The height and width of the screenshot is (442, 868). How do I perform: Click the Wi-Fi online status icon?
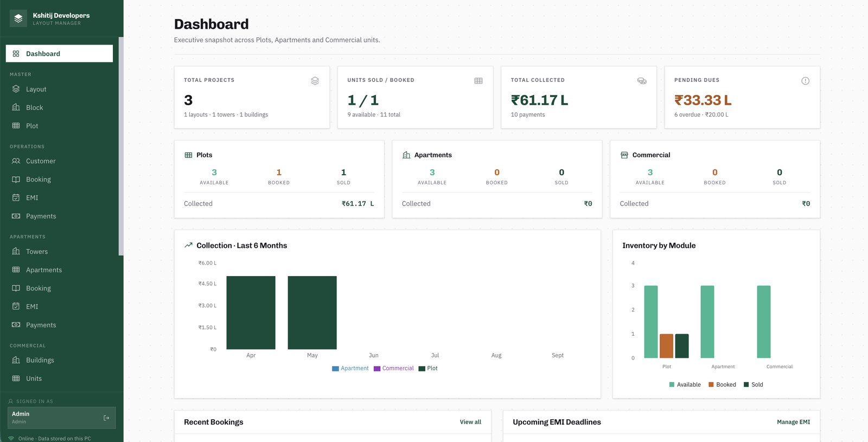[11, 438]
